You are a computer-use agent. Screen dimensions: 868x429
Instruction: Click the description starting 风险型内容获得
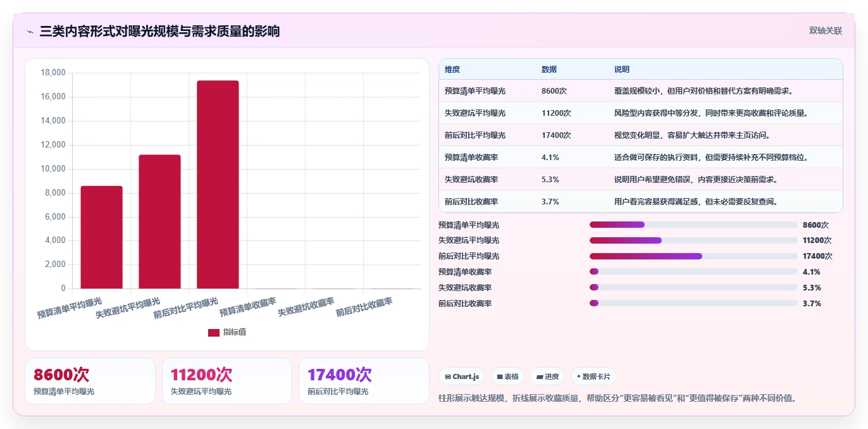click(711, 113)
